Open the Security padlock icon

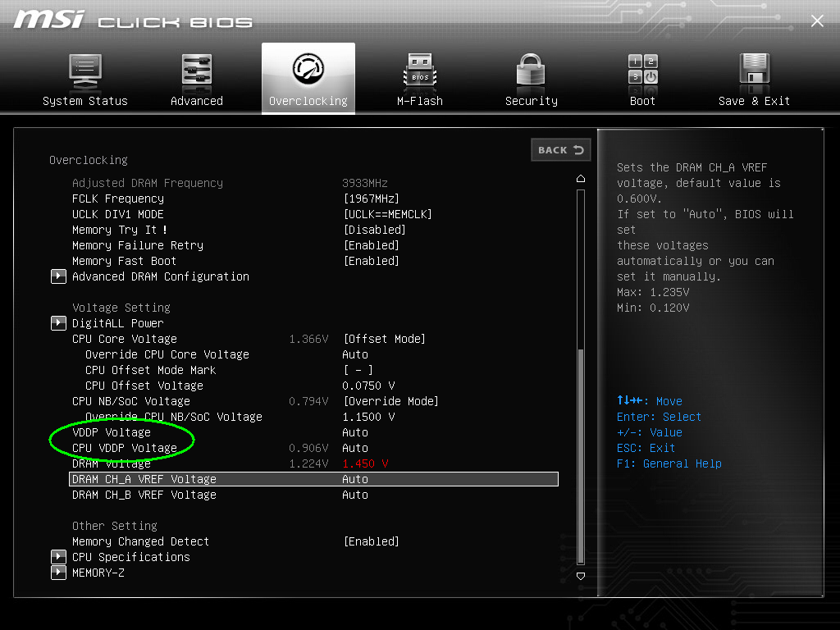click(x=531, y=71)
